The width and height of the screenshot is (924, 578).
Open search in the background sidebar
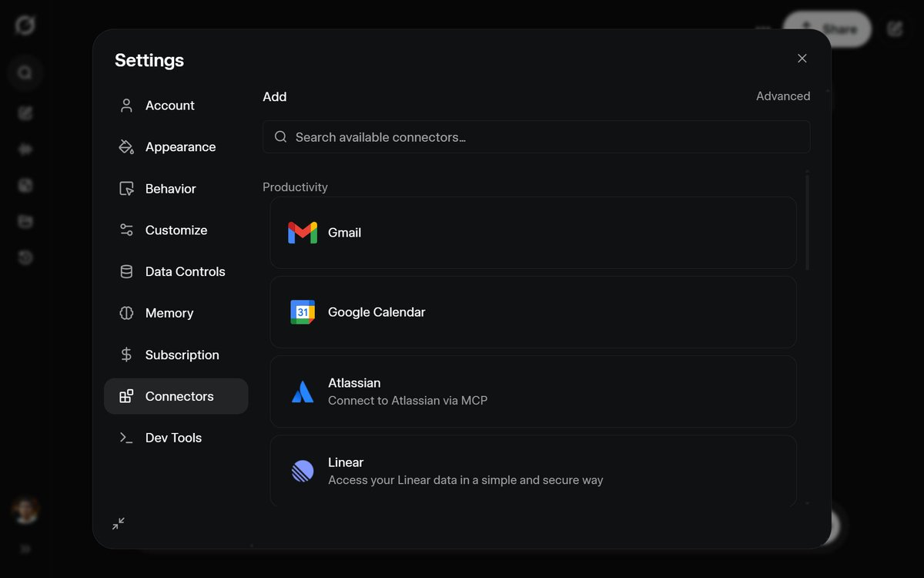click(25, 73)
